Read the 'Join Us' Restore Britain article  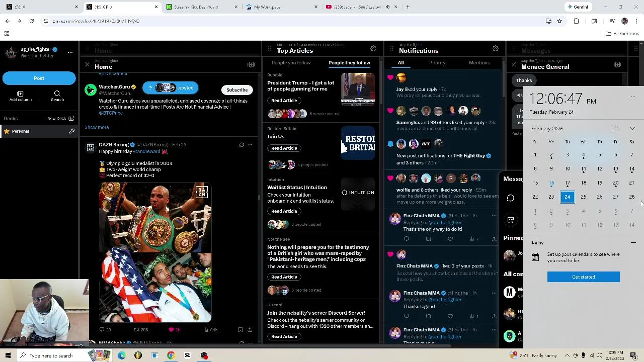[x=284, y=148]
